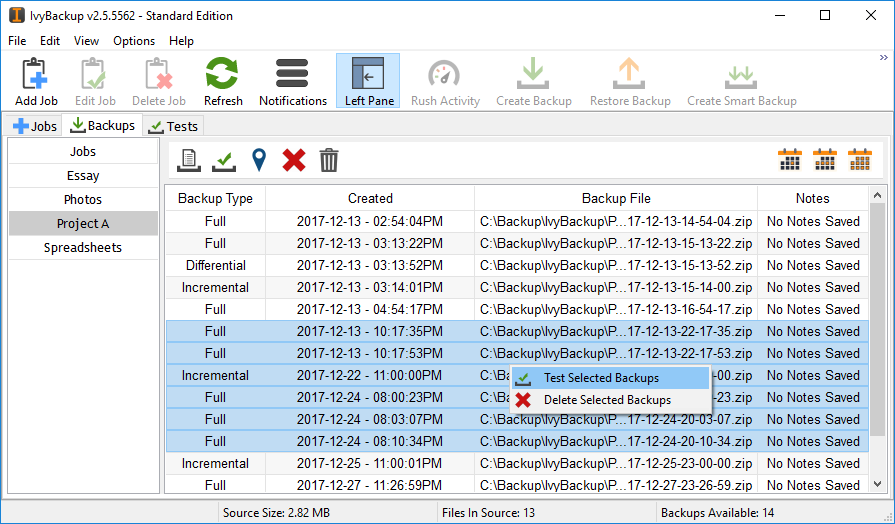Choose Test Selected Backups from context menu
This screenshot has width=895, height=524.
pos(610,378)
